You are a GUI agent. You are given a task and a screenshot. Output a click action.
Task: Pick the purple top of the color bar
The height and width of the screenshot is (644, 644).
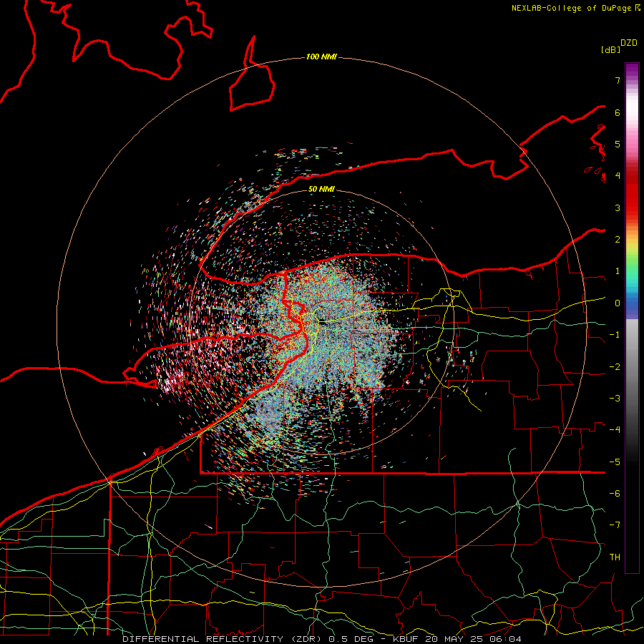[632, 70]
